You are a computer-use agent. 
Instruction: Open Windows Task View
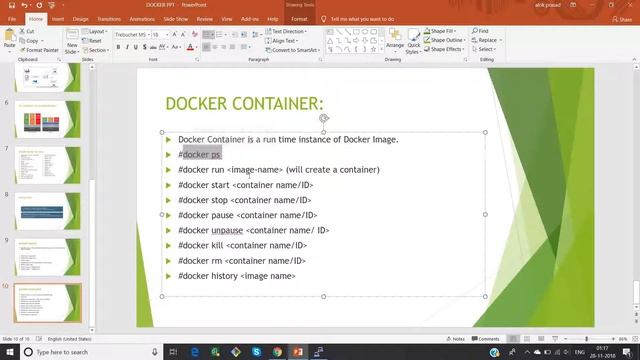point(173,352)
